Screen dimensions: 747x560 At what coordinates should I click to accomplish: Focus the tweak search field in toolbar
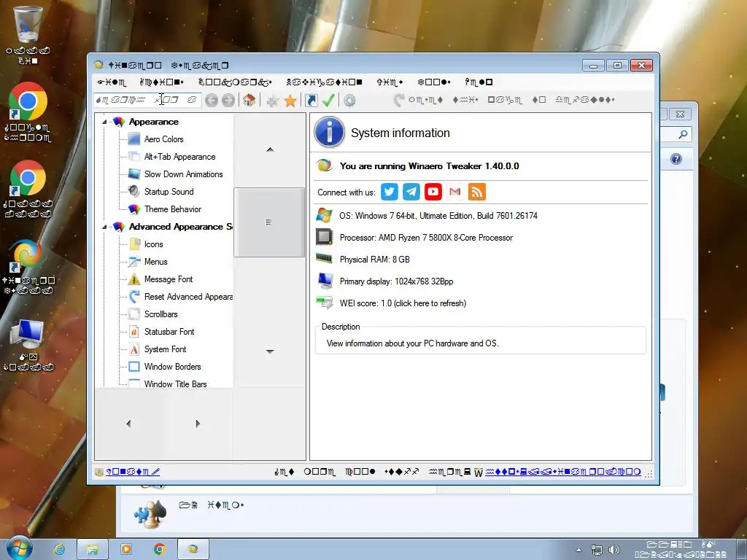click(147, 100)
